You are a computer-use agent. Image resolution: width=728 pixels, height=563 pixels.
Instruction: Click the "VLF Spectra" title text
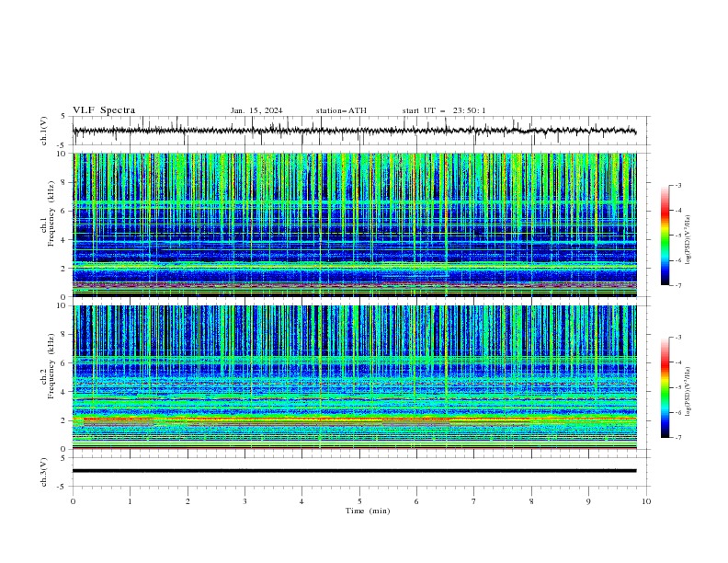coord(104,110)
